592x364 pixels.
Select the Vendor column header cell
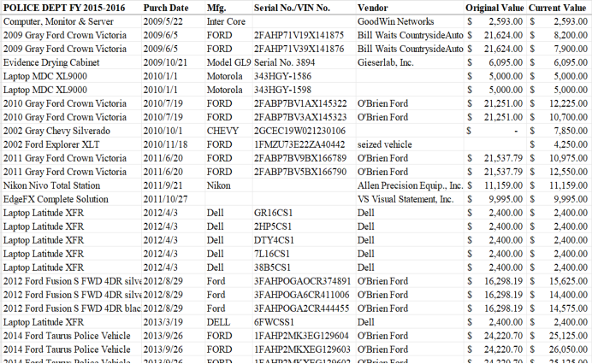[372, 8]
